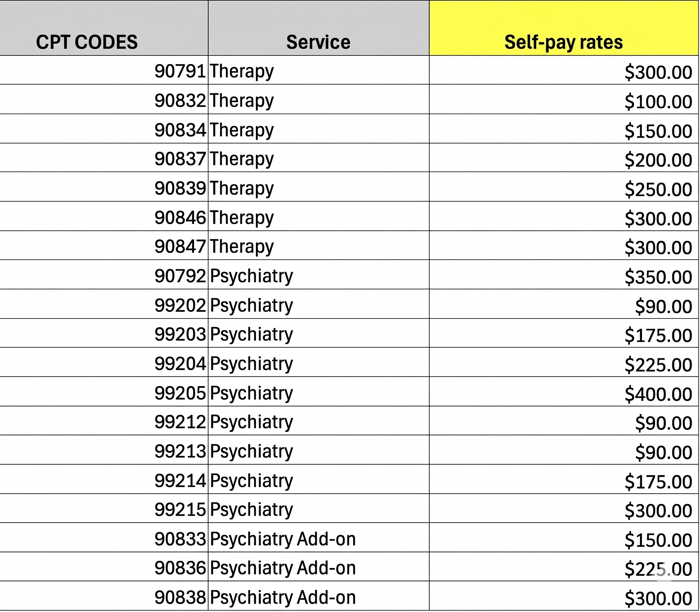The height and width of the screenshot is (612, 700).
Task: Select Psychiatry cell beside 99202
Action: click(x=318, y=304)
